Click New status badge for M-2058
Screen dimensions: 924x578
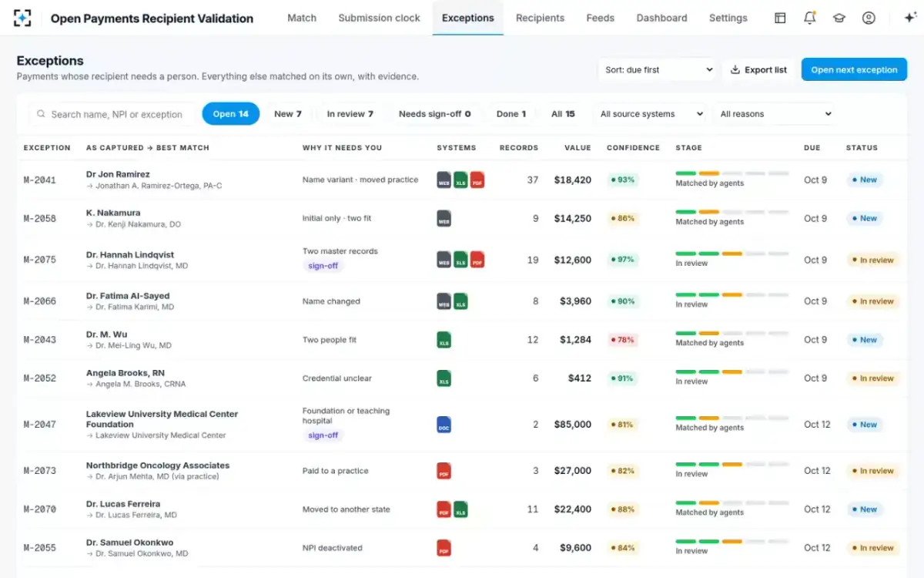[x=865, y=218]
